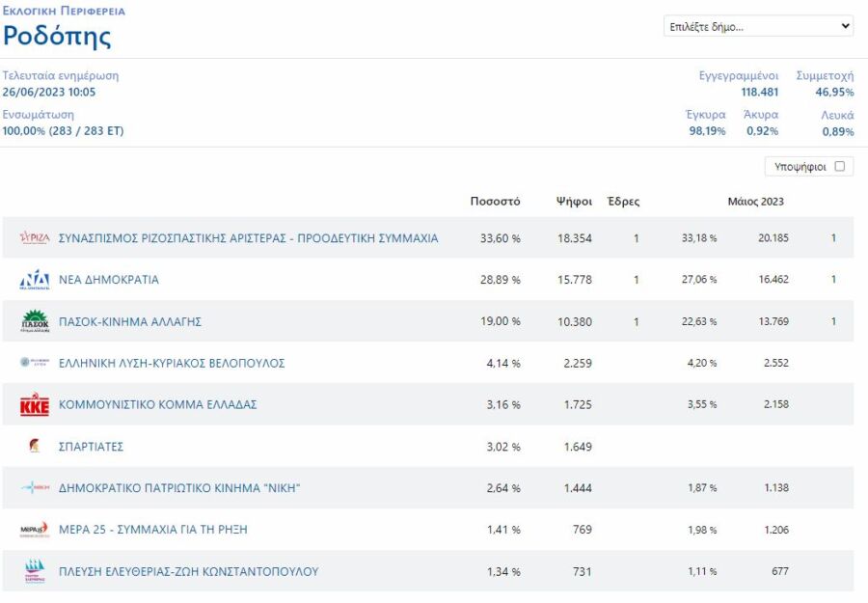Viewport: 868px width, 603px height.
Task: Click the Ποσοστό column header
Action: tap(495, 202)
